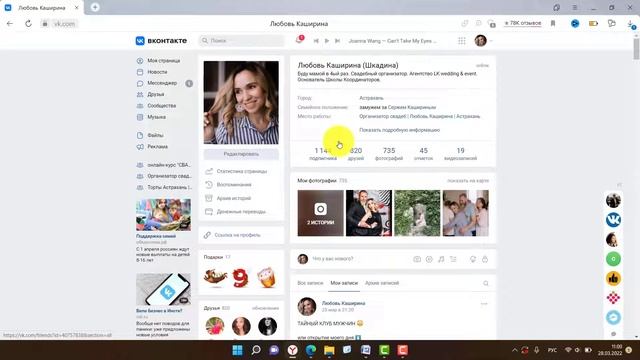The width and height of the screenshot is (640, 360).
Task: Open Microsoft Edge from taskbar
Action: [311, 350]
